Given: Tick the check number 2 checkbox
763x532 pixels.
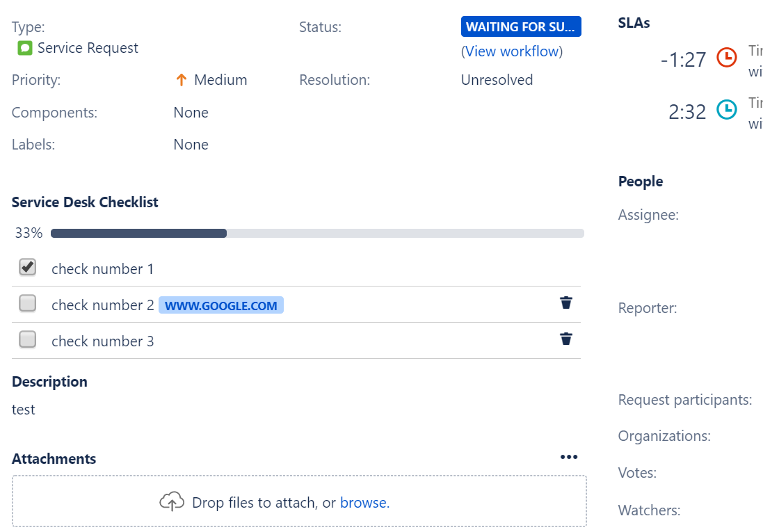Looking at the screenshot, I should (x=27, y=303).
